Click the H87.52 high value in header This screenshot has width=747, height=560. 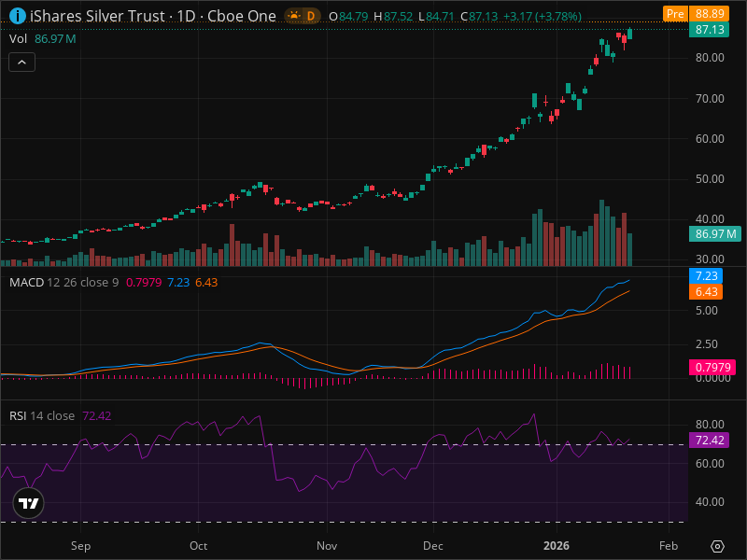[x=393, y=17]
